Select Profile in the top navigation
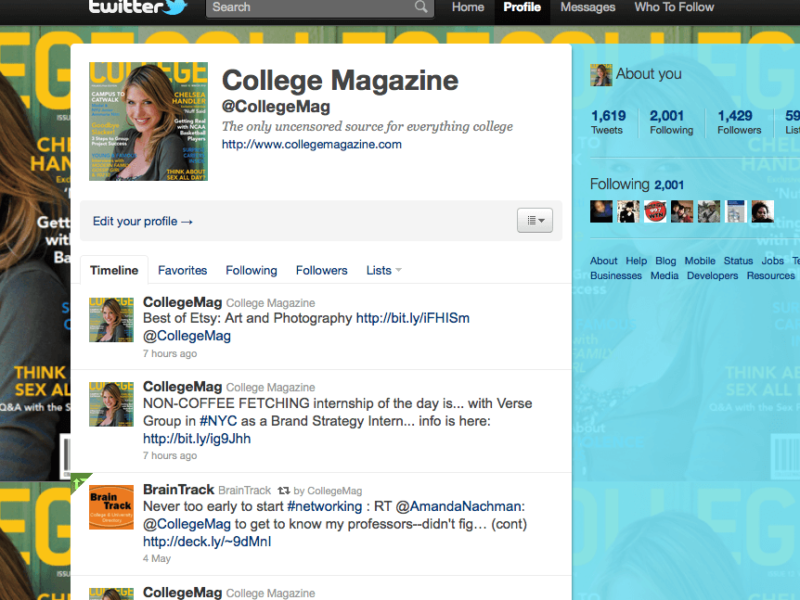 (522, 7)
